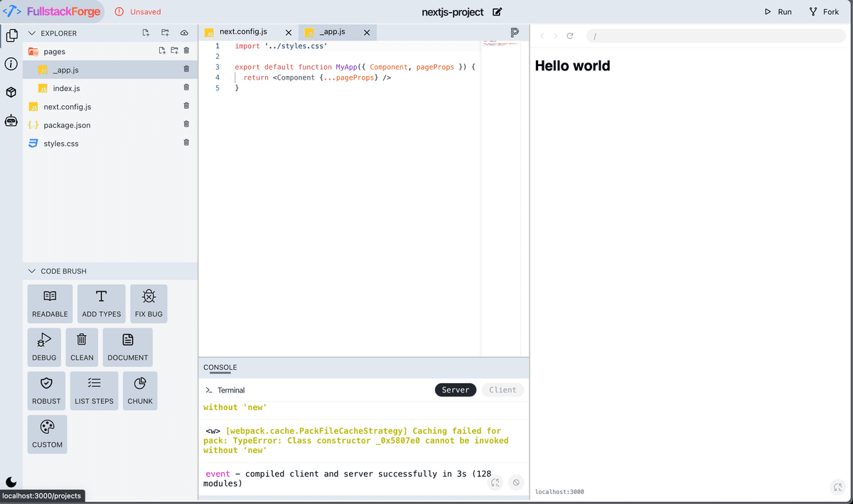Delete styles.css using its trash icon
The height and width of the screenshot is (504, 853).
(186, 143)
